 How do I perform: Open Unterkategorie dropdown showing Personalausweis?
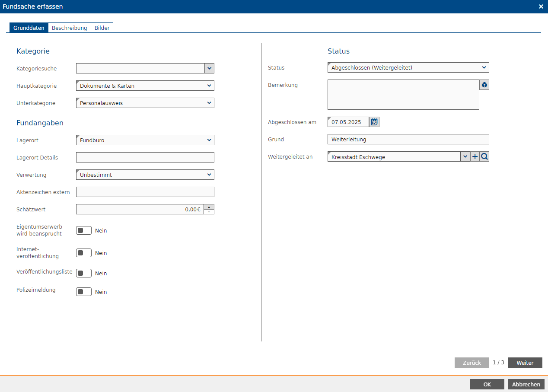click(145, 103)
